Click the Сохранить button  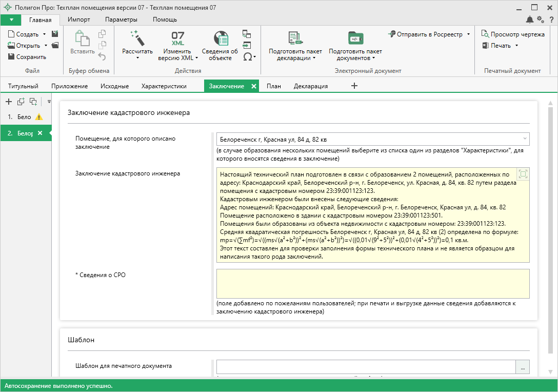[x=27, y=57]
